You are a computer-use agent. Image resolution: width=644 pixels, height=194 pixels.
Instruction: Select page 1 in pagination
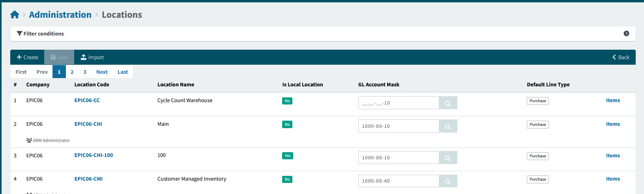tap(59, 72)
